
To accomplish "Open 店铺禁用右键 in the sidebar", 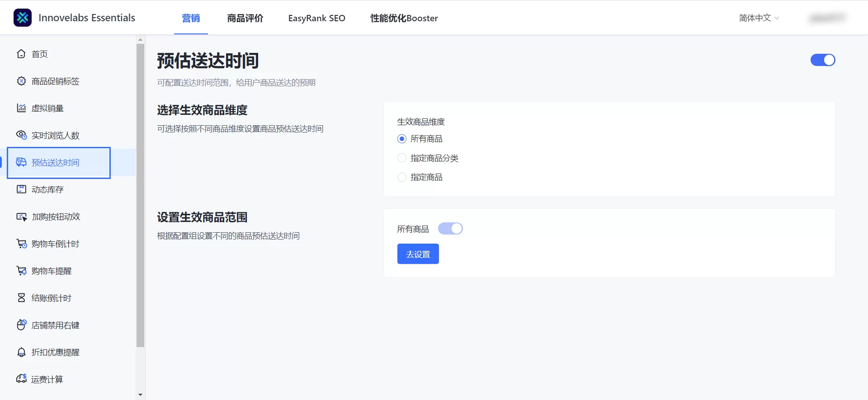I will pos(68,325).
